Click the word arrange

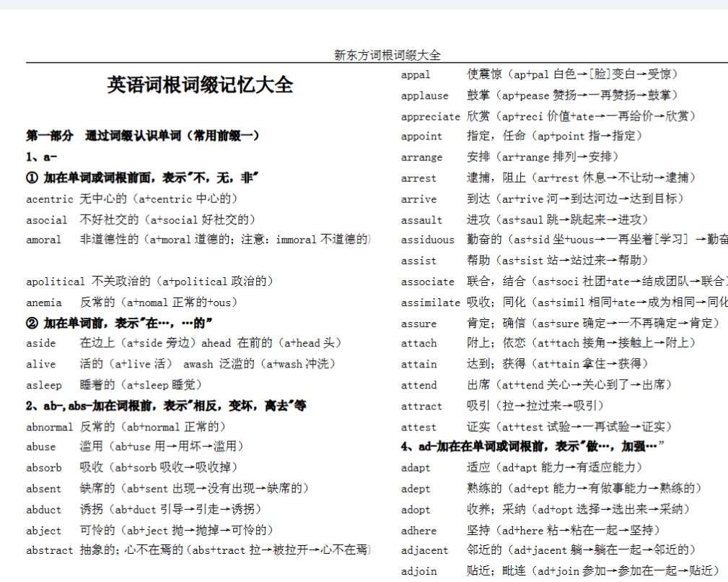(421, 158)
